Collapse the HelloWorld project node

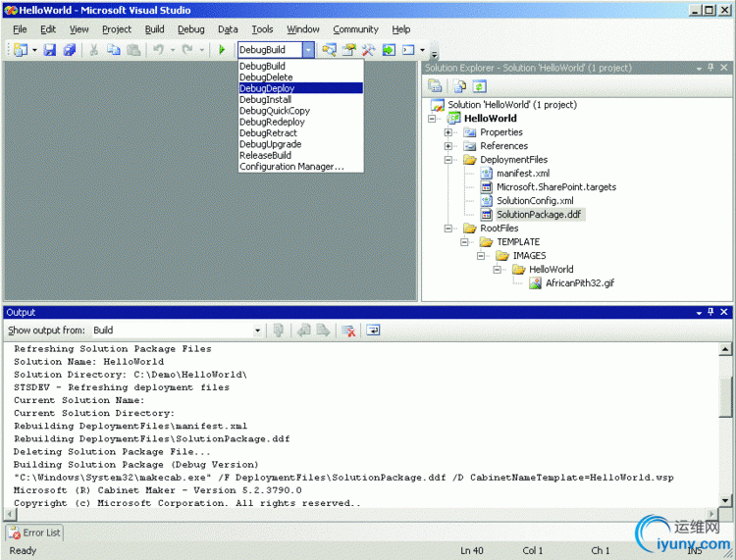[x=432, y=119]
